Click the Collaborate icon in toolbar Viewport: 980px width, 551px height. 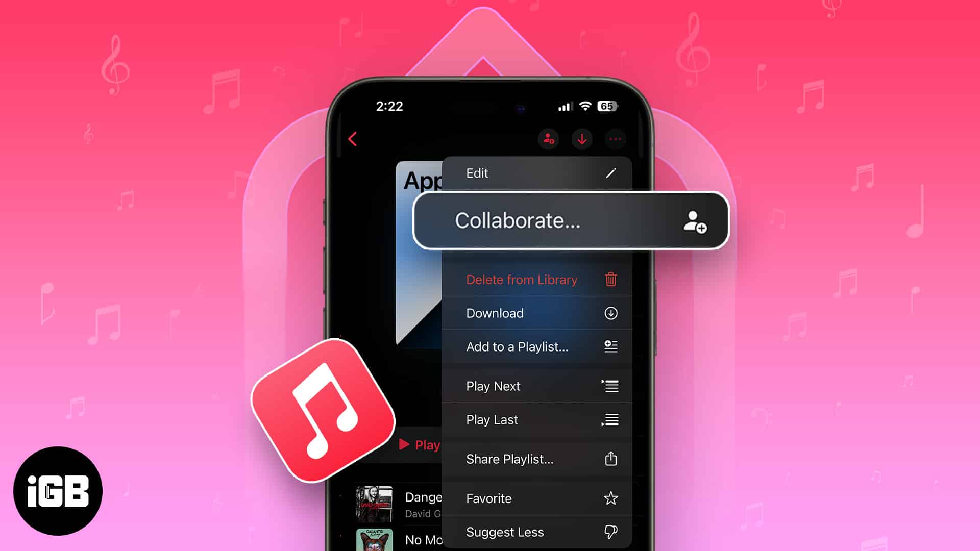point(549,139)
